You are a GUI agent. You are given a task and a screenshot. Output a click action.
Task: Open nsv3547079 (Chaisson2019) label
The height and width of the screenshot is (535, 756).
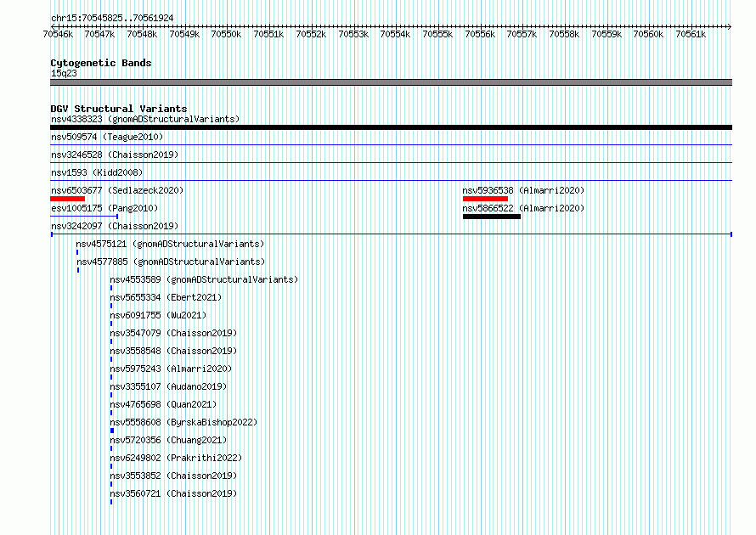[173, 333]
